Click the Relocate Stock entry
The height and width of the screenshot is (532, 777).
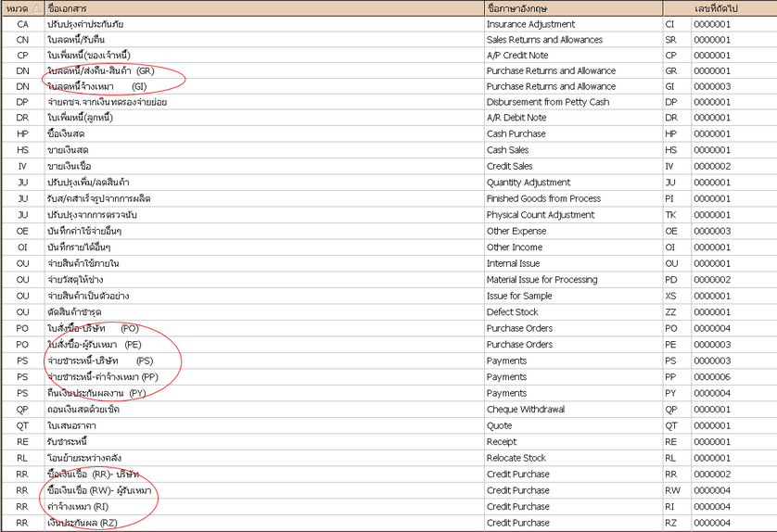[x=516, y=457]
